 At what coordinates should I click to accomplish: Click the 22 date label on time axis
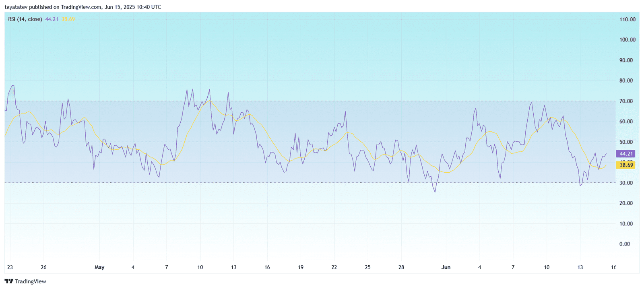[334, 267]
